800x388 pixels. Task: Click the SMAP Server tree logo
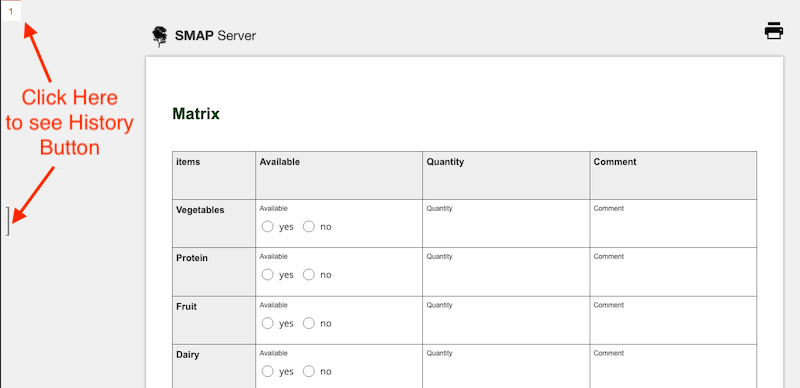160,36
